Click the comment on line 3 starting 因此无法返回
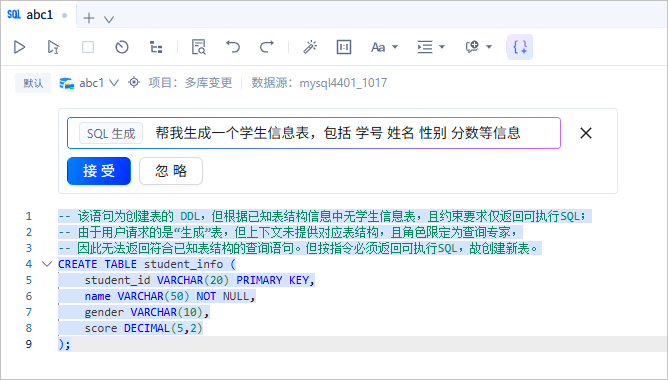 click(x=299, y=248)
